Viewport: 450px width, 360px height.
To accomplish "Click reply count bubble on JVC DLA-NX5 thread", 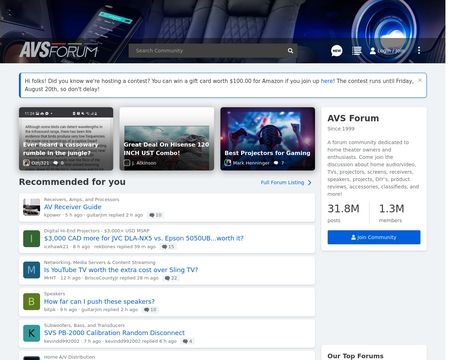I will tap(168, 247).
